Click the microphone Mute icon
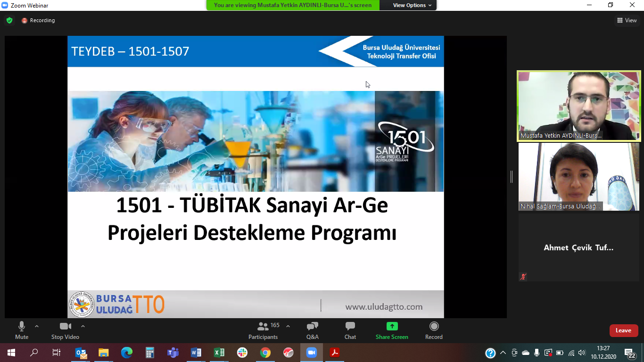644x362 pixels. pos(22,326)
